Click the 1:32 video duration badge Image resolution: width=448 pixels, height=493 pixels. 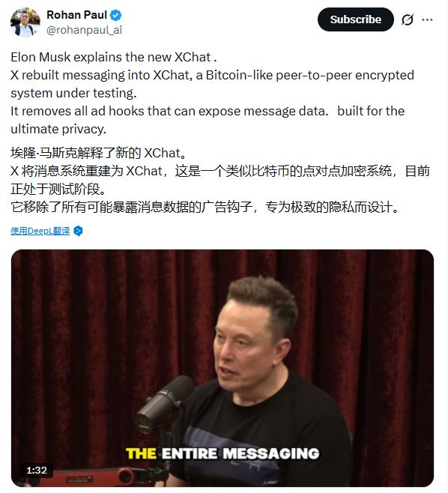[37, 470]
